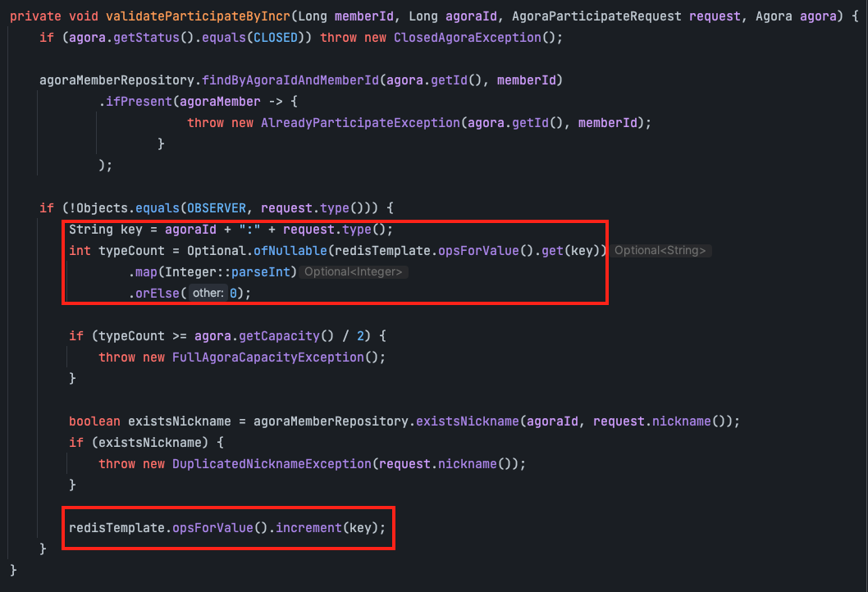The width and height of the screenshot is (868, 592).
Task: Click the AlreadyParticipateException class name
Action: 359,122
